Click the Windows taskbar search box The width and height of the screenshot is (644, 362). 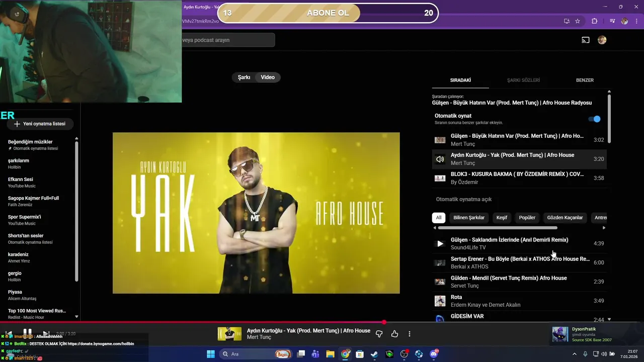(257, 354)
